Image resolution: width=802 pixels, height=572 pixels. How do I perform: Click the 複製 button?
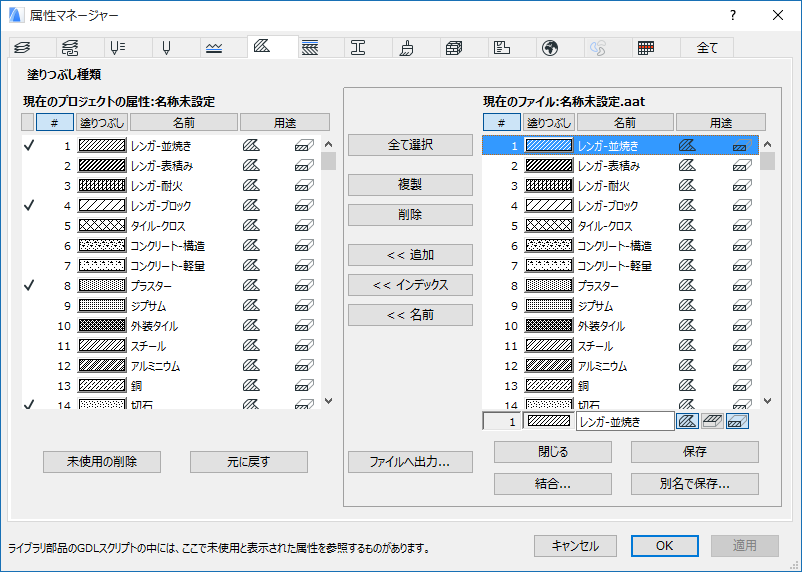pyautogui.click(x=410, y=185)
